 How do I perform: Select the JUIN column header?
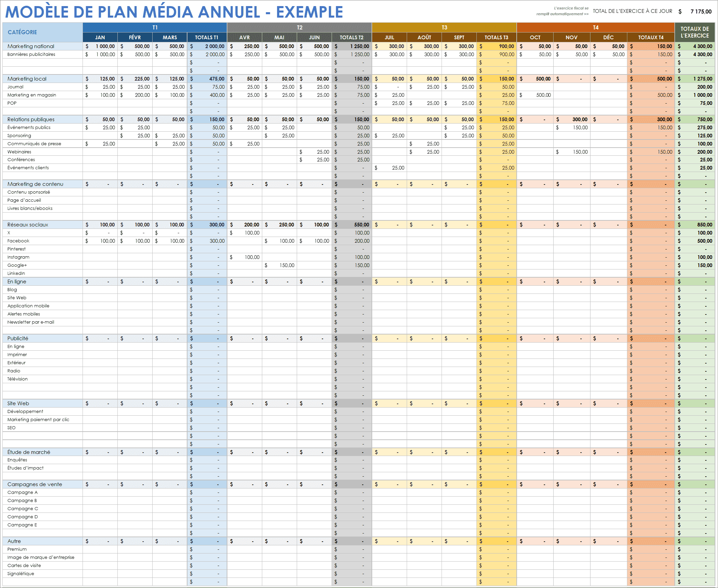point(314,37)
